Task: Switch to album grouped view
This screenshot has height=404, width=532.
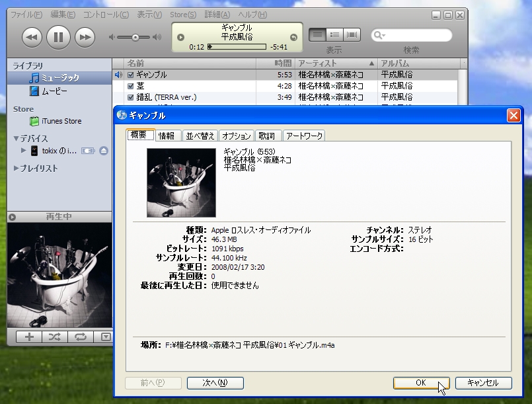Action: pos(334,34)
